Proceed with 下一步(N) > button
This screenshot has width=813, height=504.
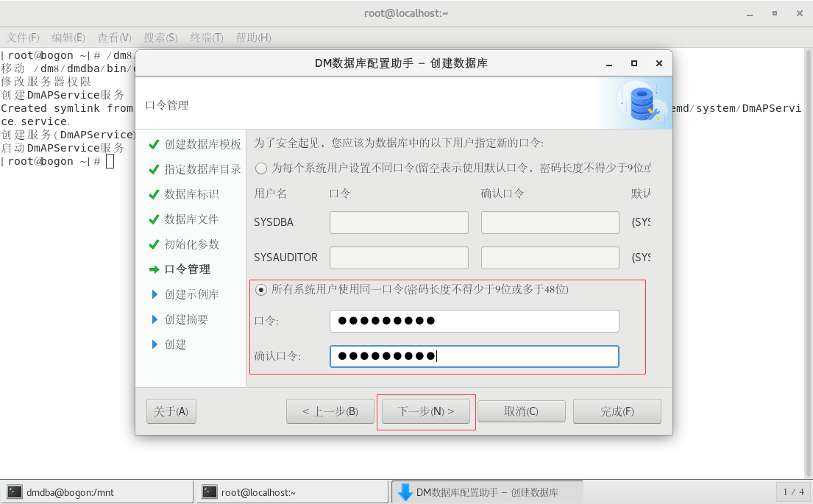coord(426,411)
